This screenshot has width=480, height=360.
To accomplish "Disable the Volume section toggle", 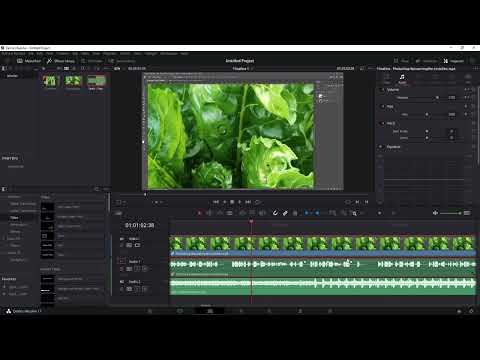I will click(x=382, y=90).
